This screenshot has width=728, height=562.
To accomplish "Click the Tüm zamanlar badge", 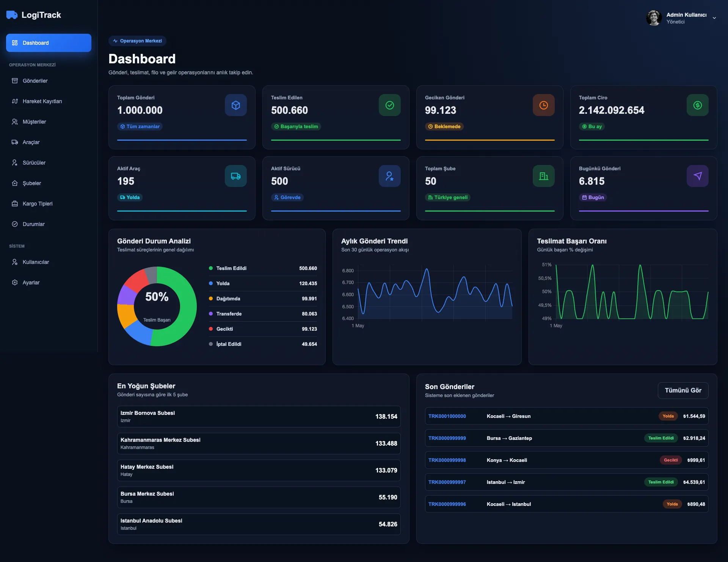I will coord(140,127).
